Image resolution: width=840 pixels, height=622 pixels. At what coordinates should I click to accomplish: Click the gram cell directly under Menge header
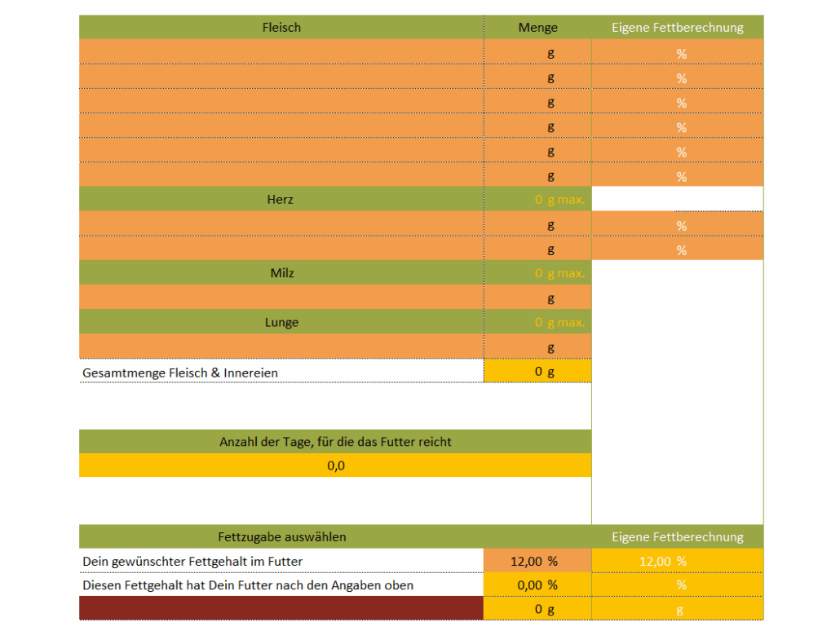(x=538, y=52)
